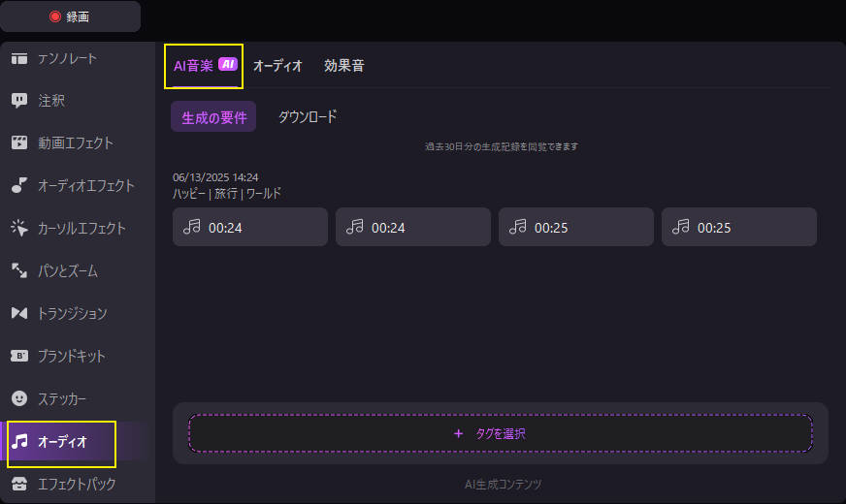Select エフェクトパック sidebar label
The height and width of the screenshot is (504, 846).
(77, 484)
